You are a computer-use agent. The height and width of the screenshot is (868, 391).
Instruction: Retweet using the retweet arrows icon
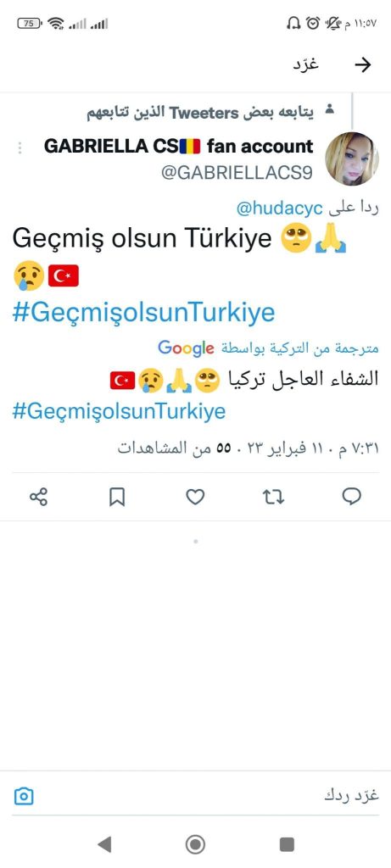(273, 497)
